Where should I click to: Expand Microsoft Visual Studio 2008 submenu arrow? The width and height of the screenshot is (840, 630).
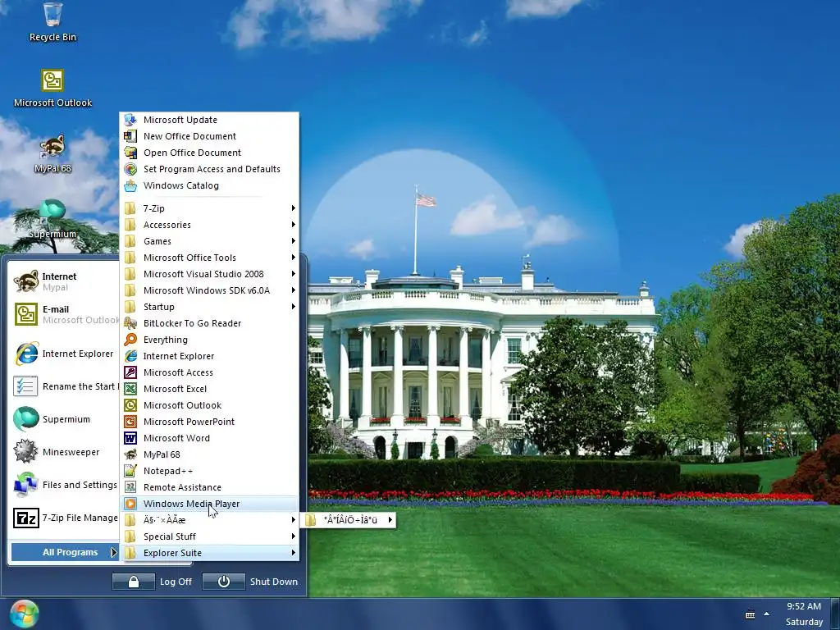pos(293,274)
